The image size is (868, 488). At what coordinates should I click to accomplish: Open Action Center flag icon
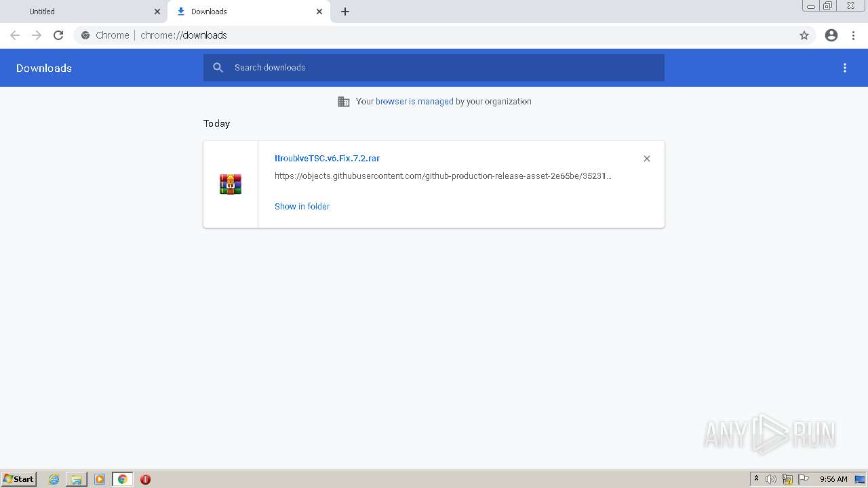(x=804, y=479)
